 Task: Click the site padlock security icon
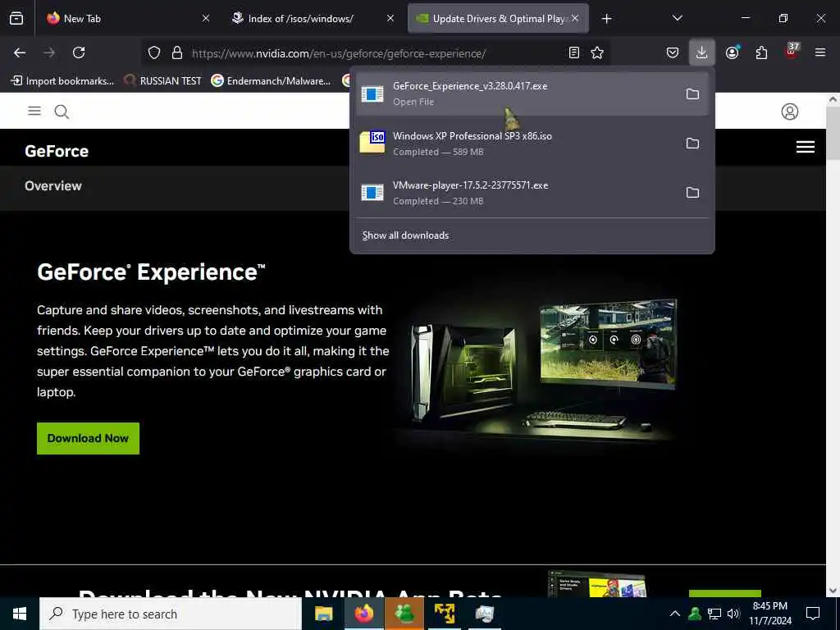point(177,52)
